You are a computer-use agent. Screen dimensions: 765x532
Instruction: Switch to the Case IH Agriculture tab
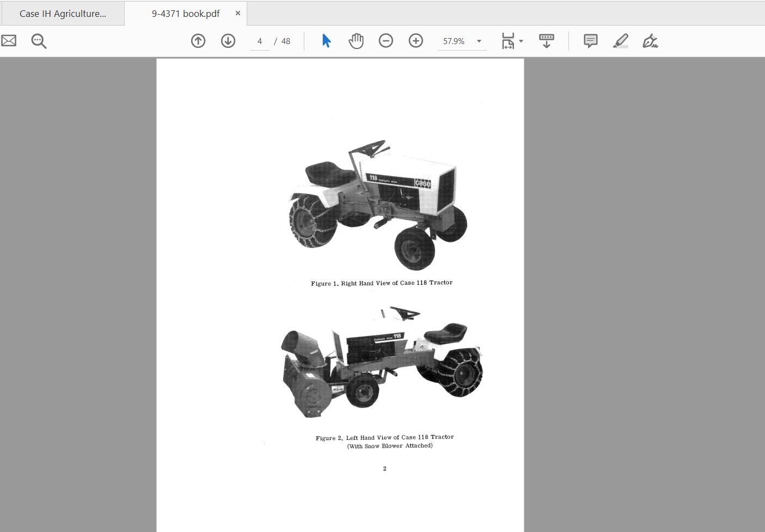pos(63,13)
